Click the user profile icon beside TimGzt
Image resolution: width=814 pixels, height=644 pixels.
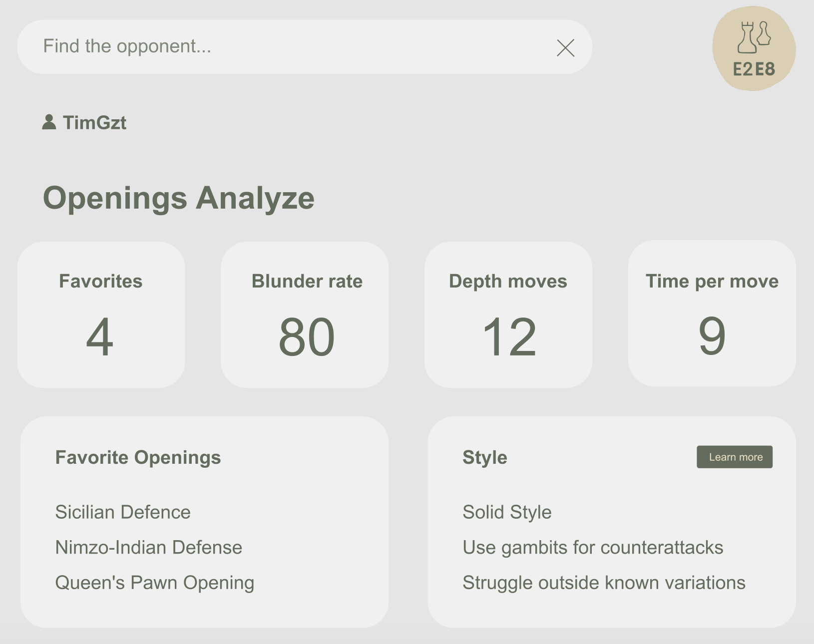click(x=49, y=122)
